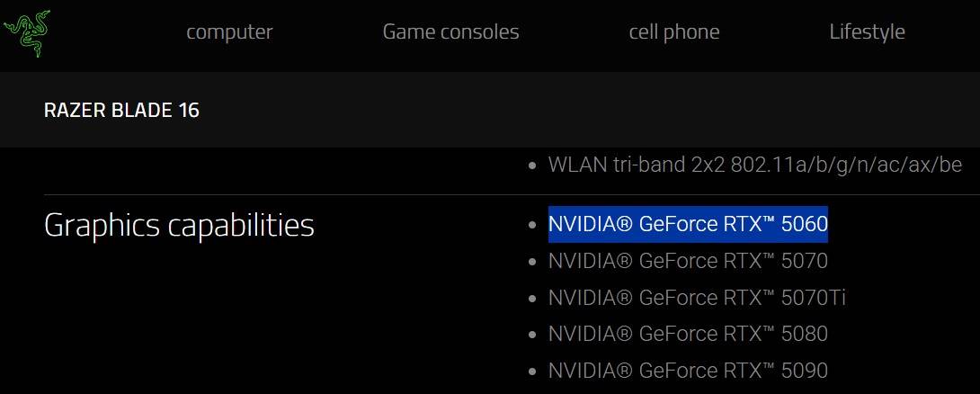Open the Lifestyle menu
980x394 pixels.
(x=867, y=31)
